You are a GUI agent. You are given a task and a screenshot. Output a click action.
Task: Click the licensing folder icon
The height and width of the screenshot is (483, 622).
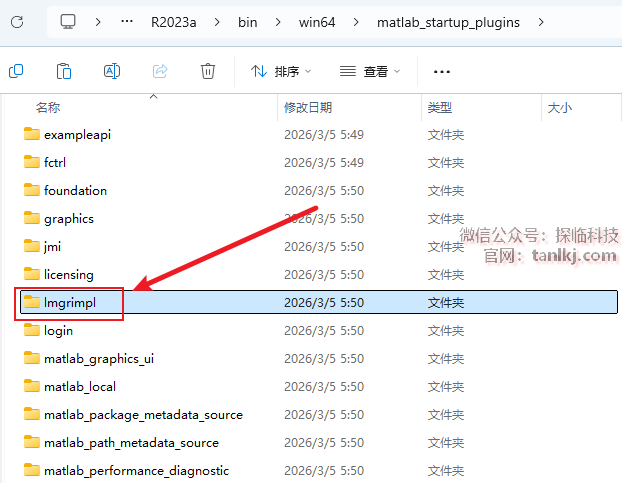(x=31, y=274)
